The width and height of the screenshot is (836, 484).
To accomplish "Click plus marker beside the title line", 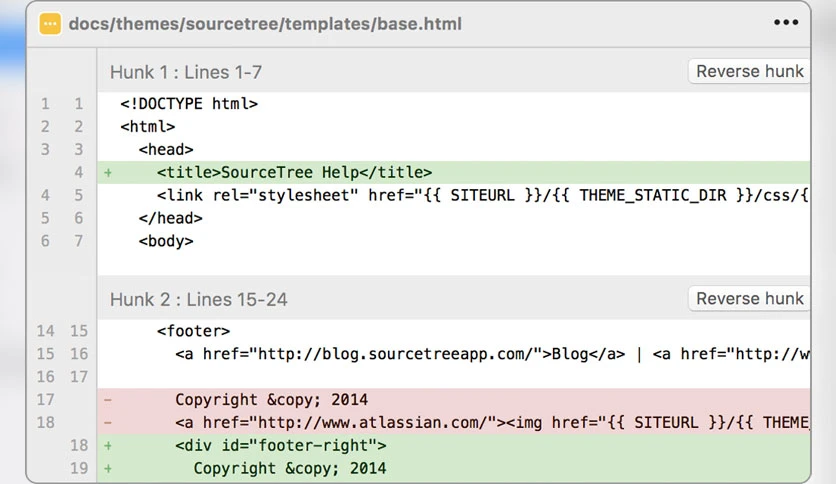I will [108, 173].
